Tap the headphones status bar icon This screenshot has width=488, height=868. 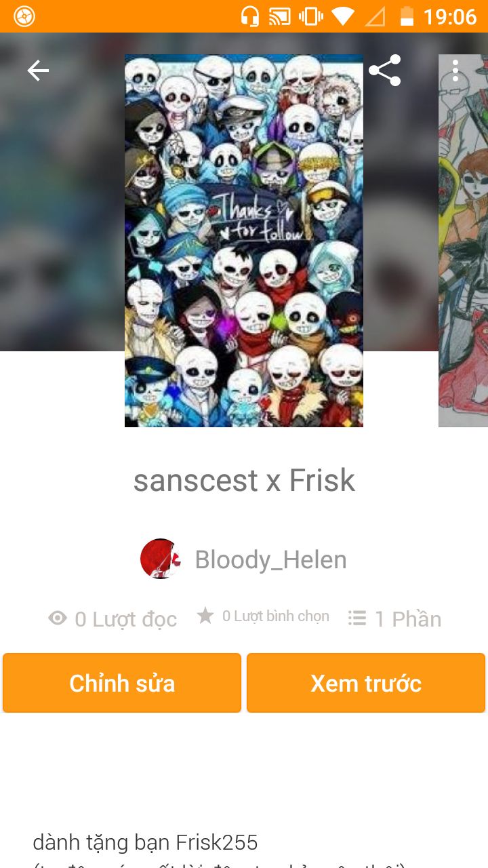tap(250, 16)
